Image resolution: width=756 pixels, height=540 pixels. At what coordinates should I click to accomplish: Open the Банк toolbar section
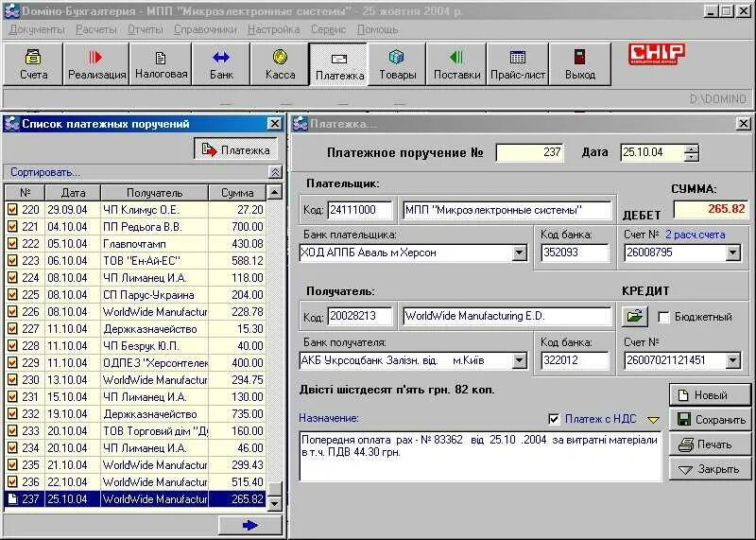coord(221,64)
